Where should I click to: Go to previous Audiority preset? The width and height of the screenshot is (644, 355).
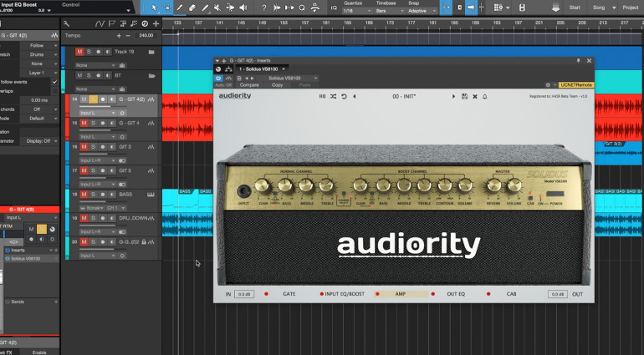coord(354,96)
